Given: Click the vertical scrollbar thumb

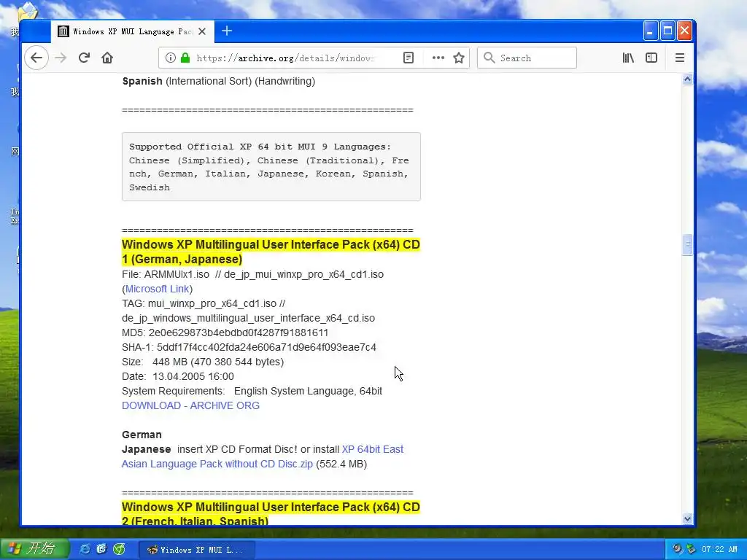Looking at the screenshot, I should 687,245.
